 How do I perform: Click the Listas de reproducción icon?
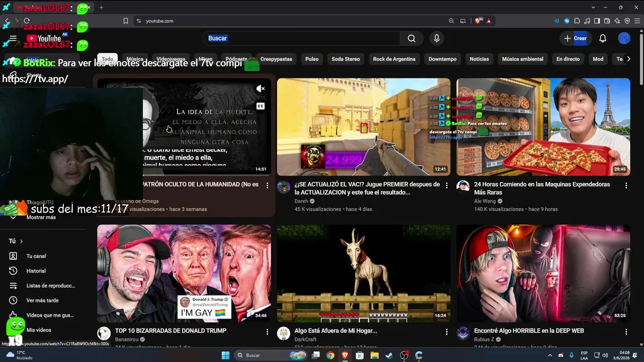click(13, 286)
